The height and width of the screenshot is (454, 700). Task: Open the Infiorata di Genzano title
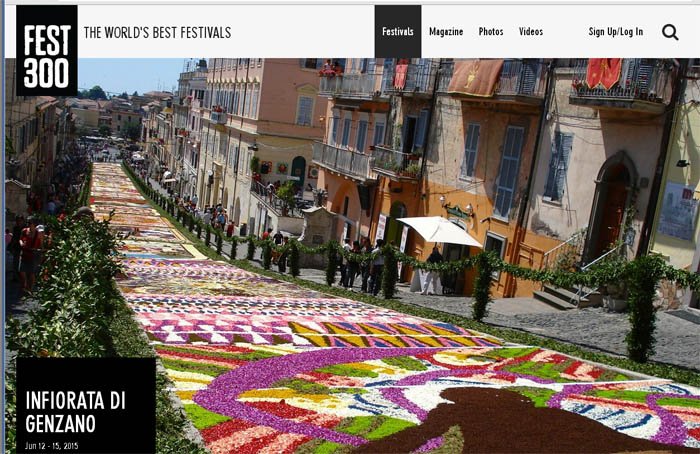(75, 412)
